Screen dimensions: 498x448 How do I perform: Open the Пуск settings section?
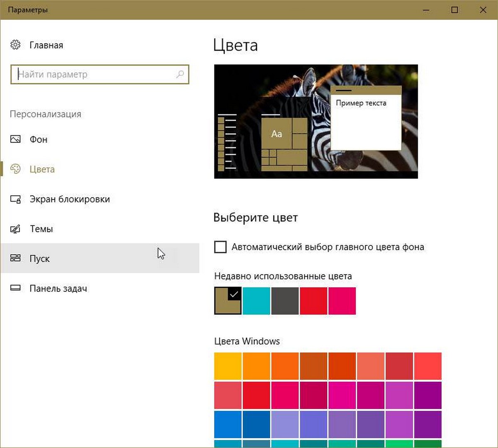[x=100, y=258]
